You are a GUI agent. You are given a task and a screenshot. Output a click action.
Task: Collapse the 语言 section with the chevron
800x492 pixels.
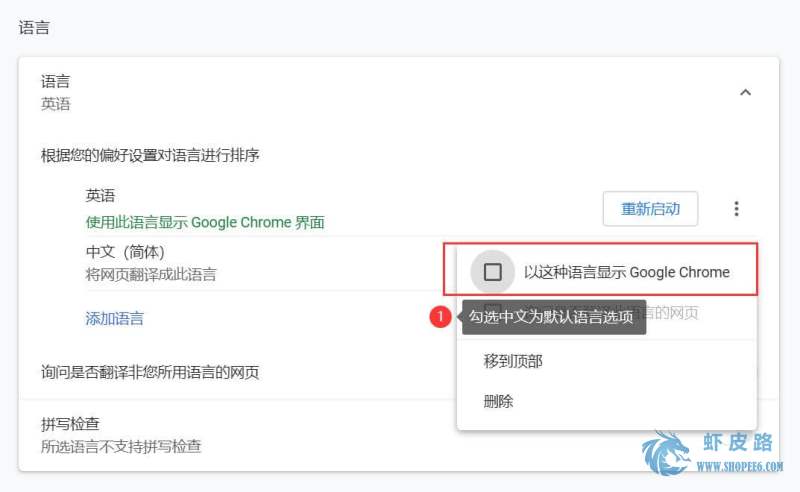tap(745, 92)
